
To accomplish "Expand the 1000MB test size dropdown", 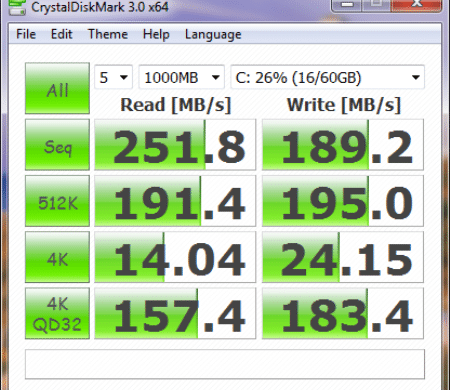I will click(182, 77).
